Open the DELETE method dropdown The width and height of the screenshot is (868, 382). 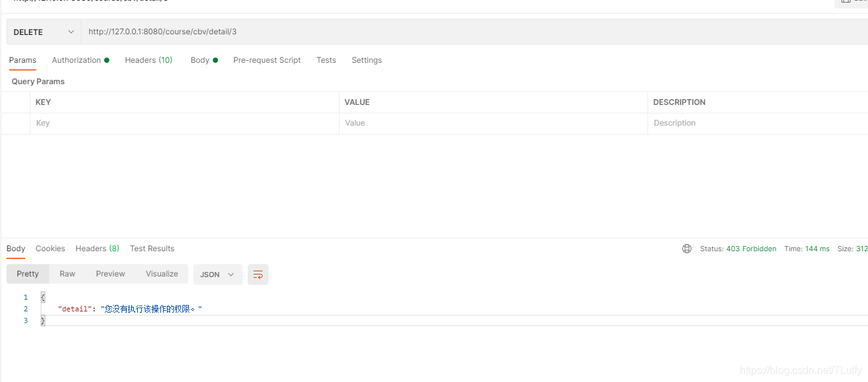tap(43, 32)
